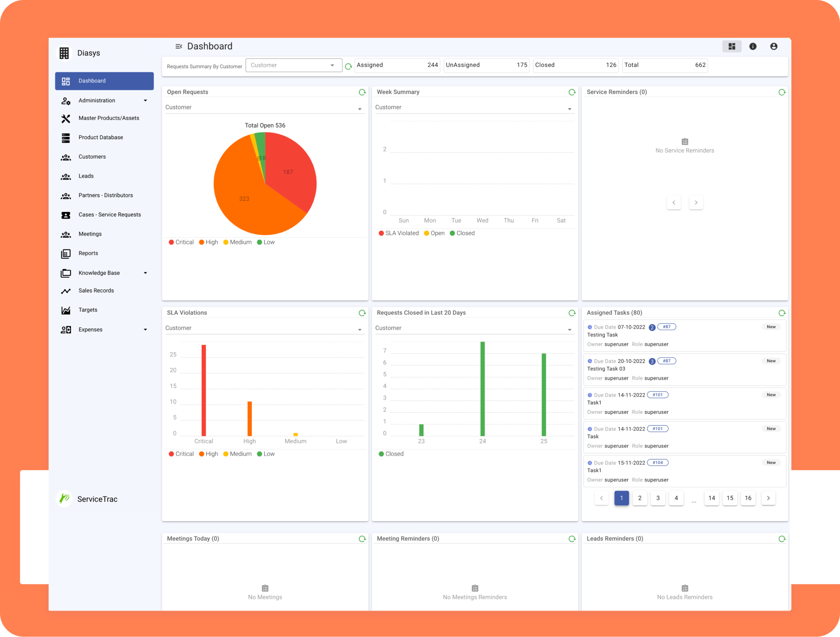
Task: Click the Product Database icon
Action: click(x=66, y=138)
